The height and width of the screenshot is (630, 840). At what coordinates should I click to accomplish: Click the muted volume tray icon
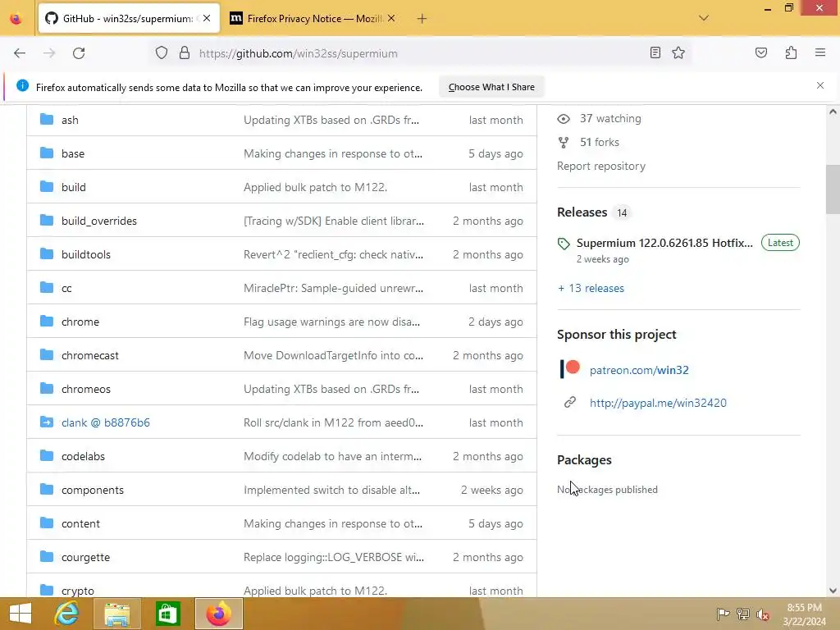tap(763, 614)
